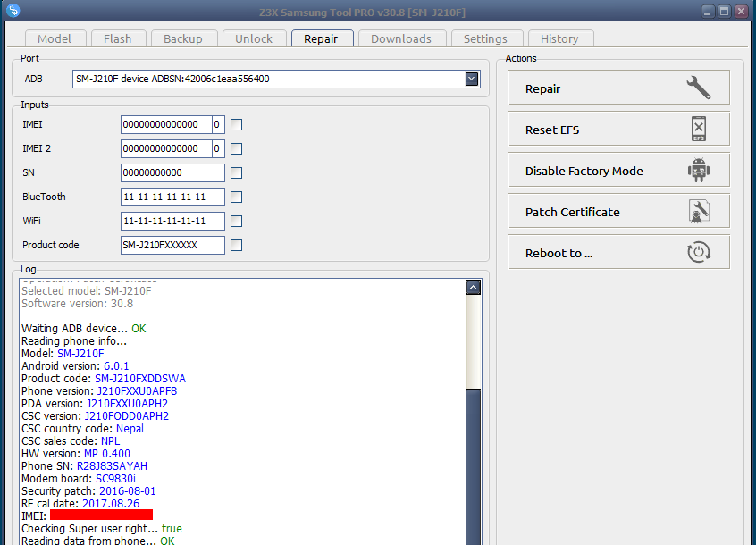Click the Patch Certificate button label
The image size is (756, 545).
[x=573, y=212]
